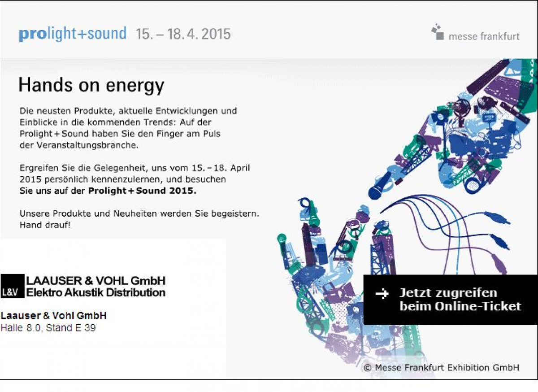Click the Messe Frankfurt Exhibition GmbH copyright
This screenshot has height=392, width=538.
(442, 367)
